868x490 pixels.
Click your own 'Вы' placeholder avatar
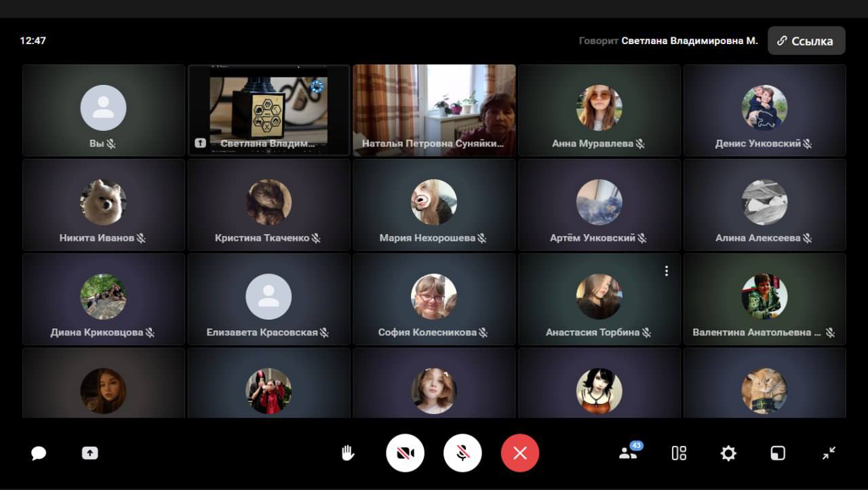click(x=103, y=107)
